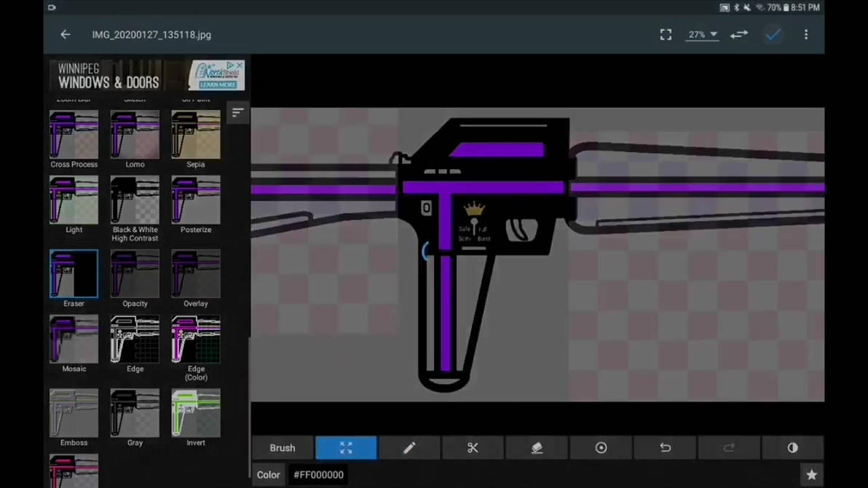Select the Eraser tool from the toolbar
This screenshot has width=868, height=488.
pos(537,447)
